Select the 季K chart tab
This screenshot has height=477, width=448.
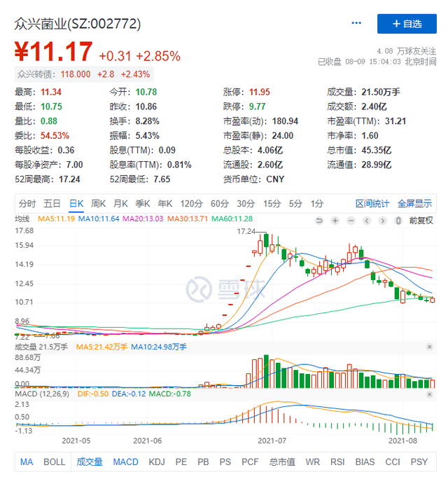point(143,204)
